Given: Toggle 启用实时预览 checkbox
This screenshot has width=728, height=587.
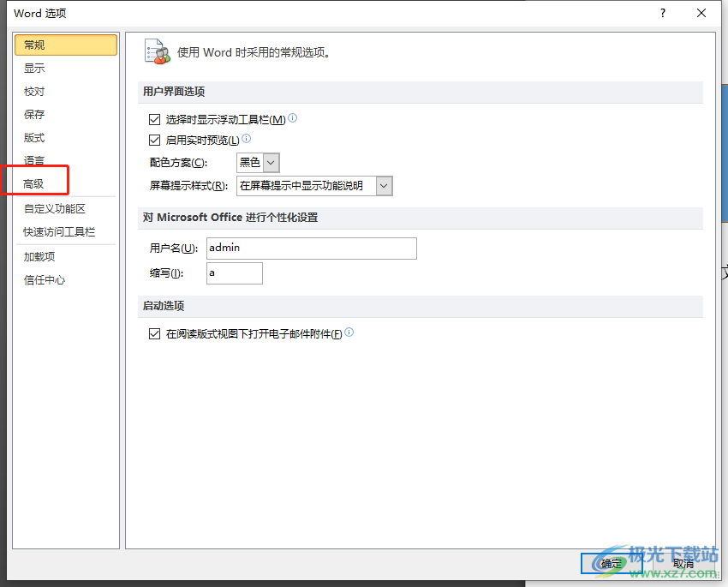Looking at the screenshot, I should pyautogui.click(x=155, y=140).
